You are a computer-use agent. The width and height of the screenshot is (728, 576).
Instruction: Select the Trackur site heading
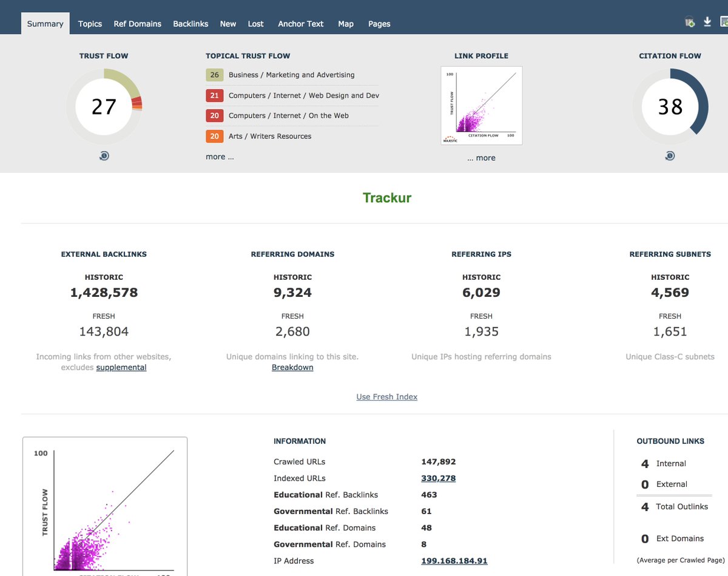pos(387,197)
